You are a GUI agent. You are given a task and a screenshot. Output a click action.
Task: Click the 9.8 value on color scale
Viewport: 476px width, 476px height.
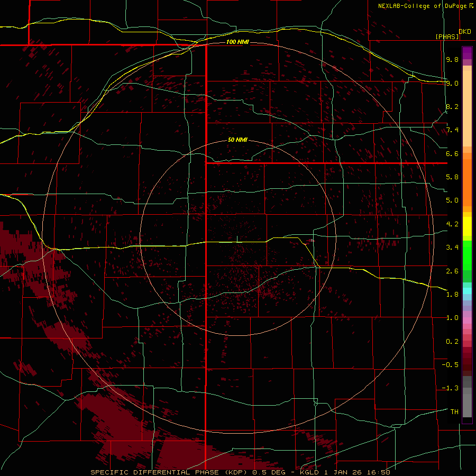point(452,59)
